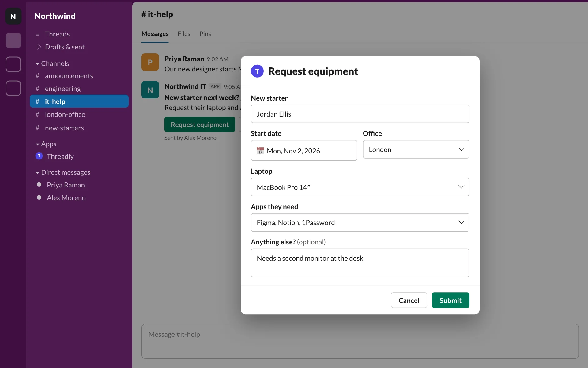Select the bottom workspace tile in rail
Screen dimensions: 588x368
pos(13,88)
